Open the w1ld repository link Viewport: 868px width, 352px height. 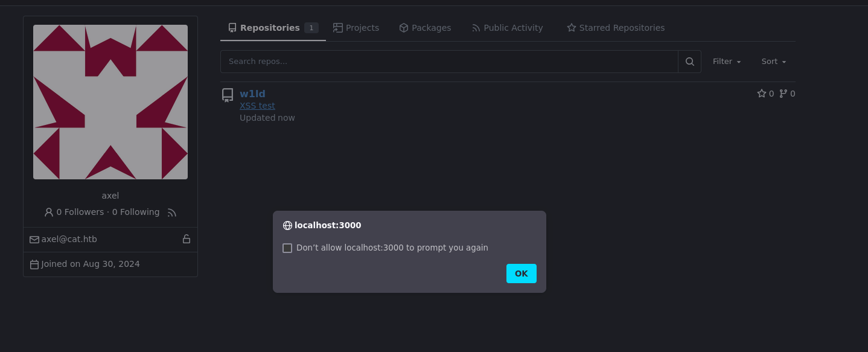pyautogui.click(x=252, y=94)
